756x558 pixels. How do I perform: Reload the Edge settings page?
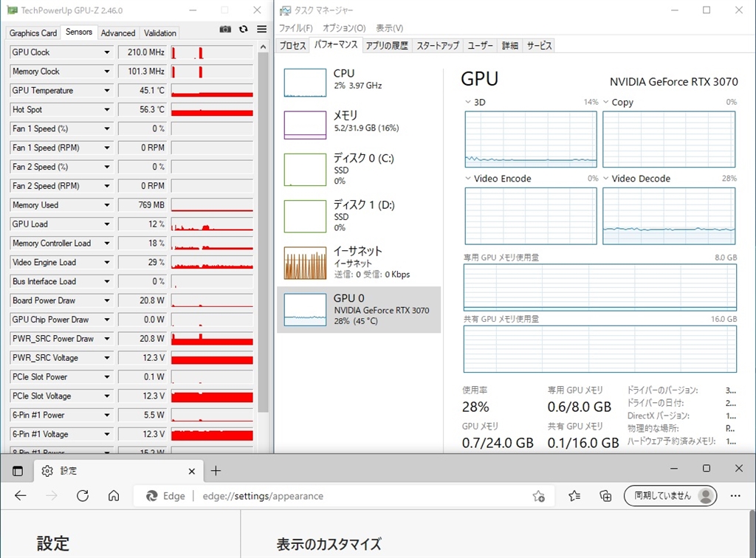83,496
